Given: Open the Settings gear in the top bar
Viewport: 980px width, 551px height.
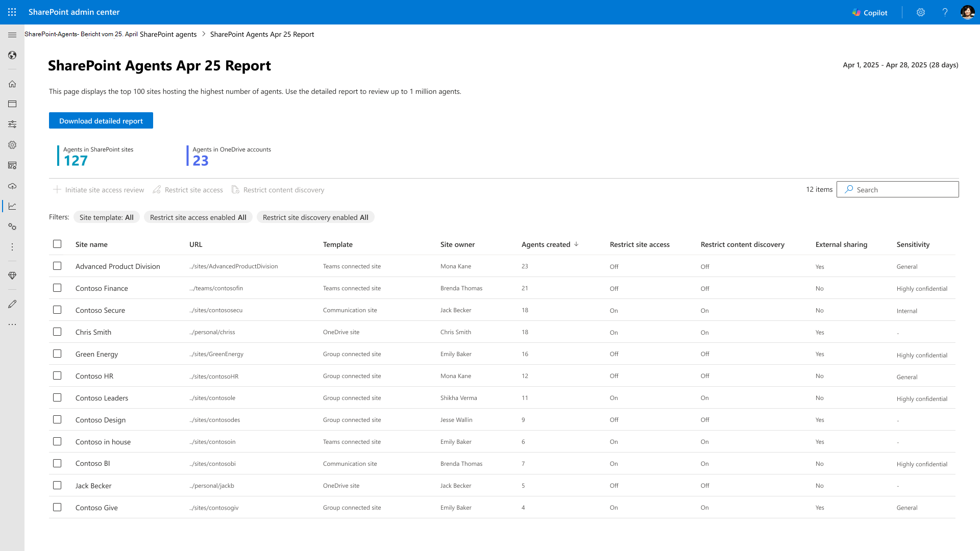Looking at the screenshot, I should [921, 12].
